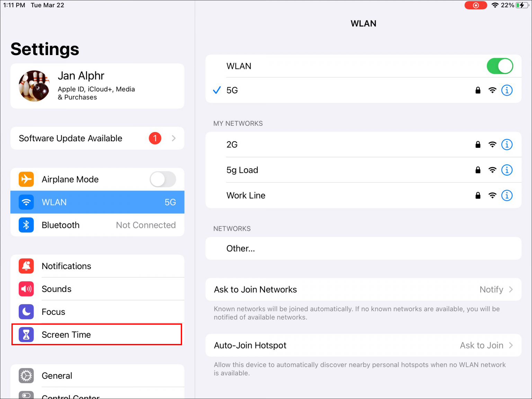Open the Ask to Join Networks options
This screenshot has height=399, width=532.
pos(363,290)
